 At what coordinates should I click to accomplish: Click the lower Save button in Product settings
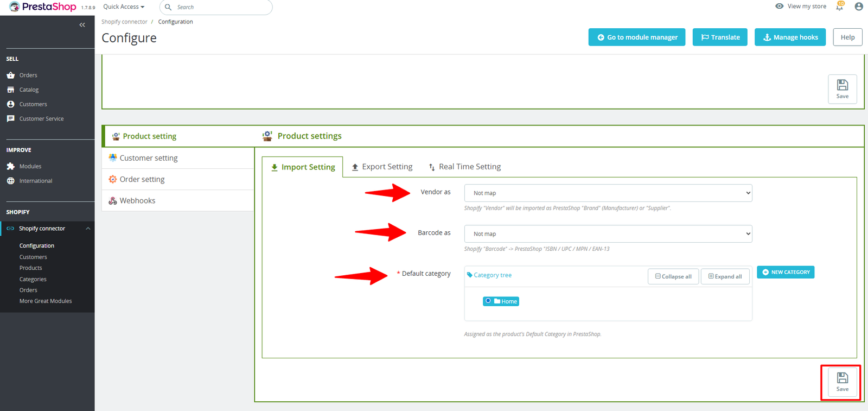(x=843, y=382)
